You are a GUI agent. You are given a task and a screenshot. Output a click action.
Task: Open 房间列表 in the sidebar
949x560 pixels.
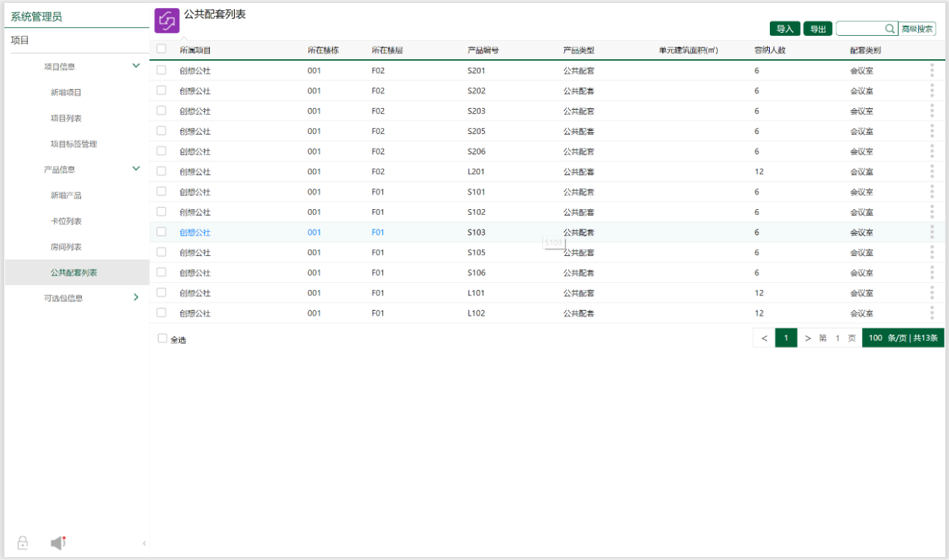coord(66,247)
